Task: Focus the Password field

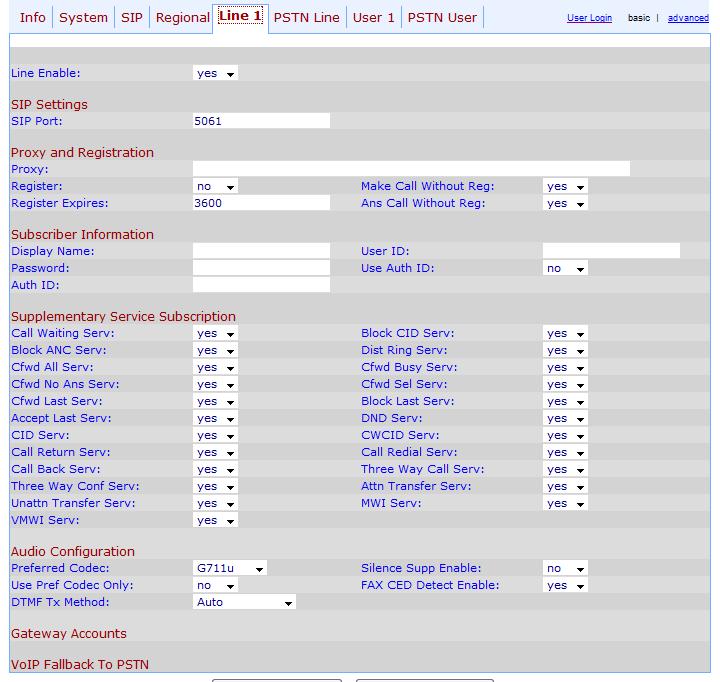Action: point(261,268)
